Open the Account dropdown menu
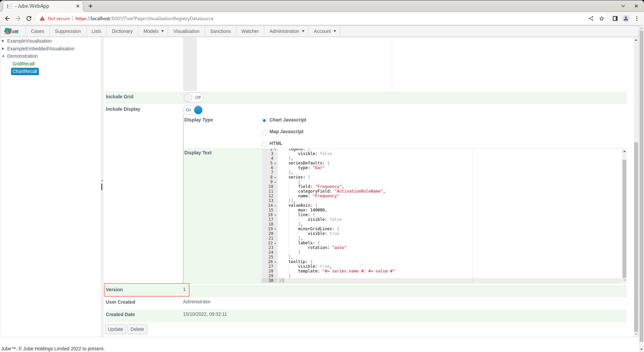This screenshot has width=644, height=352. (324, 31)
